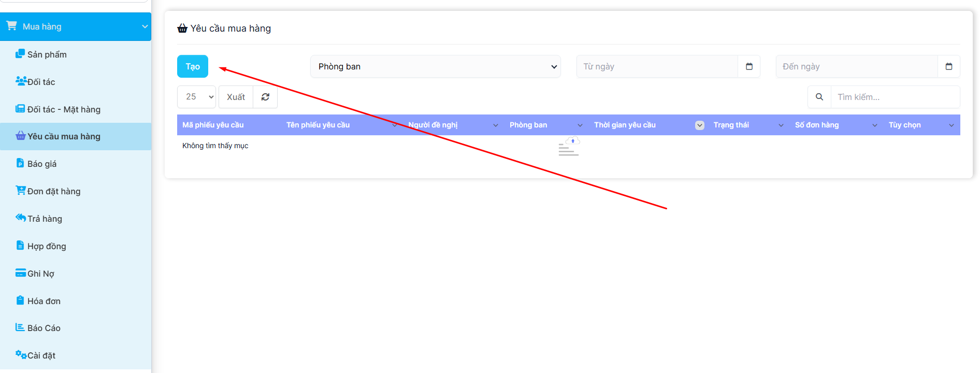Viewport: 980px width, 373px height.
Task: Select the Hóa đơn menu item
Action: (44, 301)
